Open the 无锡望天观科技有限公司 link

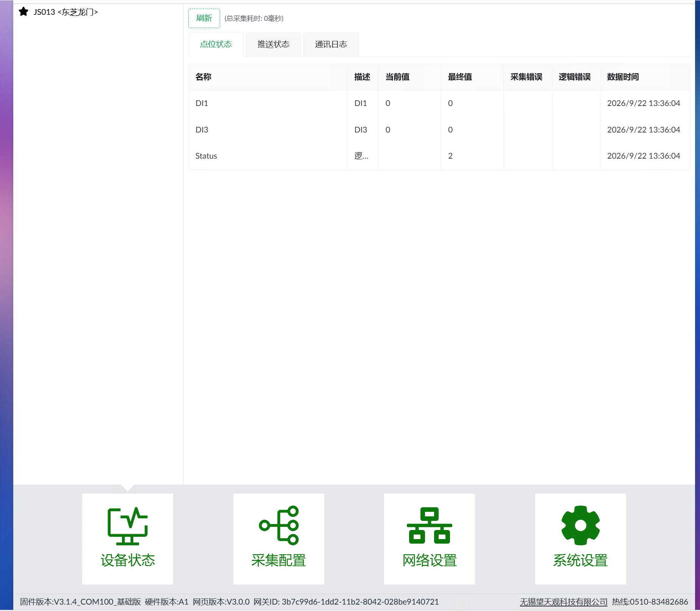[x=564, y=602]
